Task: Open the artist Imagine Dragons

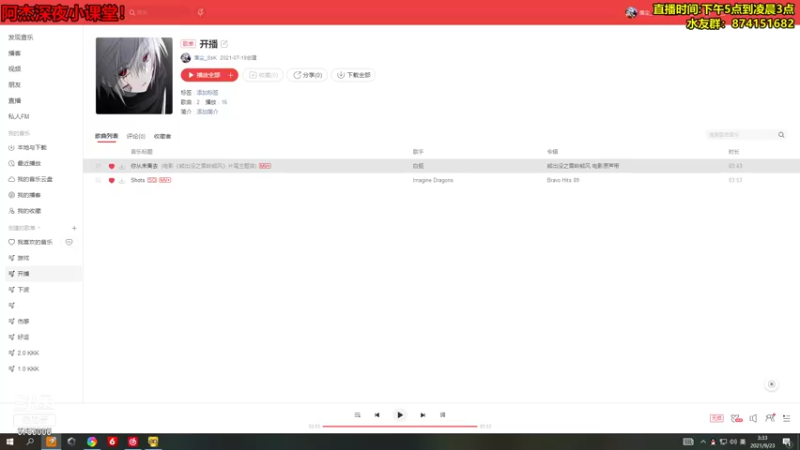Action: 433,180
